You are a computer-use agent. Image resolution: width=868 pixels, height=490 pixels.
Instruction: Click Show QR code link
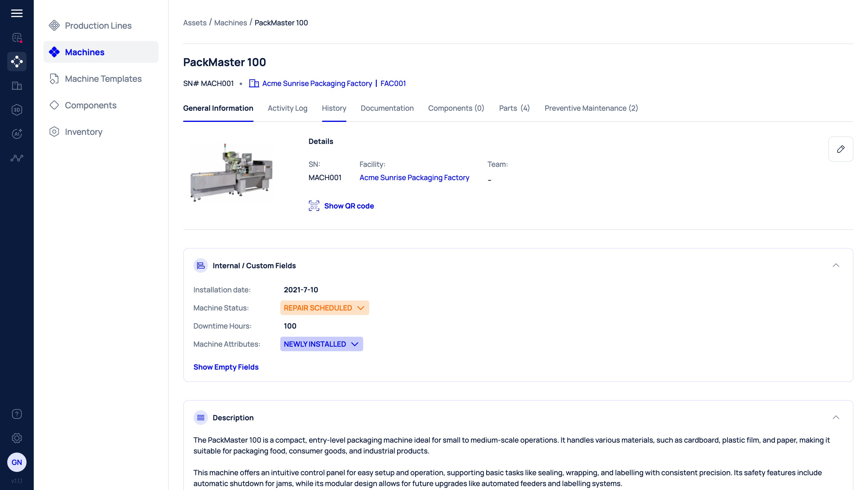coord(349,206)
